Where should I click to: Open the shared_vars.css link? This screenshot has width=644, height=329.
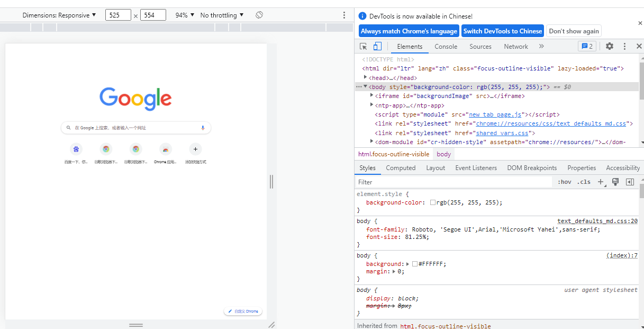pos(502,133)
